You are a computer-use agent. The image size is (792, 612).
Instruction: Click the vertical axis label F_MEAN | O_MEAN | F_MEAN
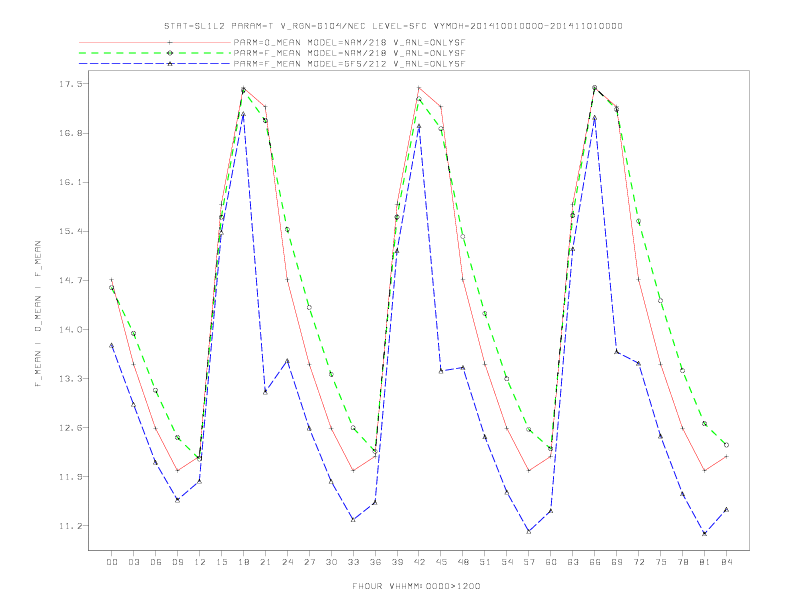pos(38,314)
